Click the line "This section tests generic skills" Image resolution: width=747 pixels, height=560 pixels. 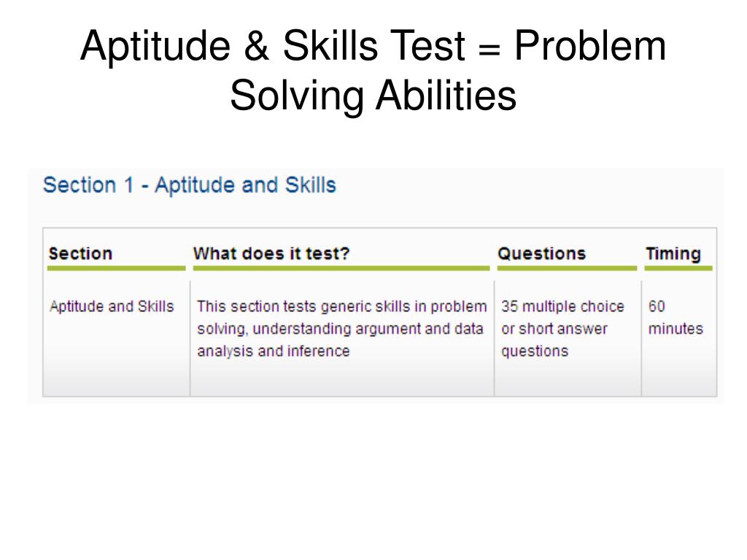pos(341,306)
